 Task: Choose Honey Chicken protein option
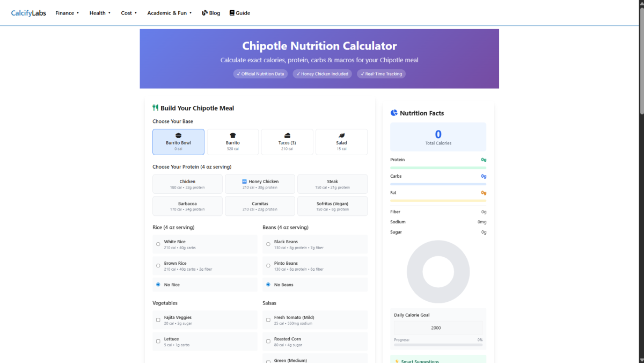point(260,184)
